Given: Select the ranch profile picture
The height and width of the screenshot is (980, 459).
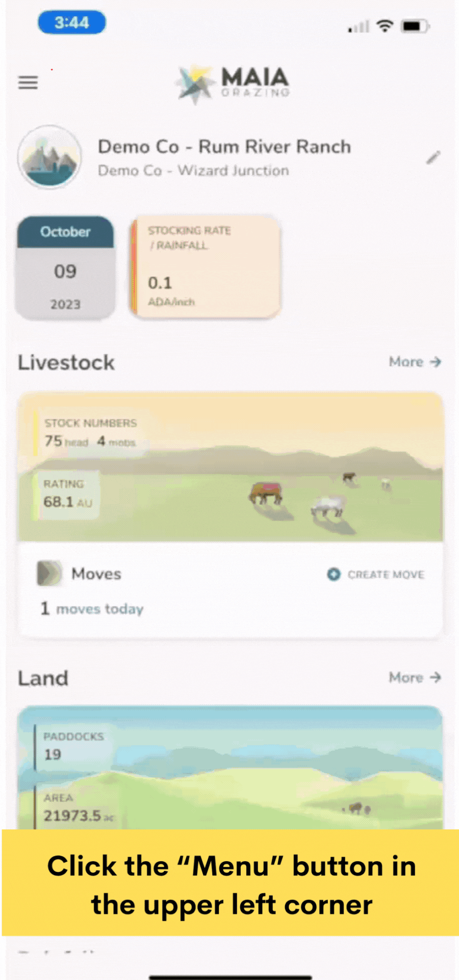Looking at the screenshot, I should pyautogui.click(x=49, y=158).
